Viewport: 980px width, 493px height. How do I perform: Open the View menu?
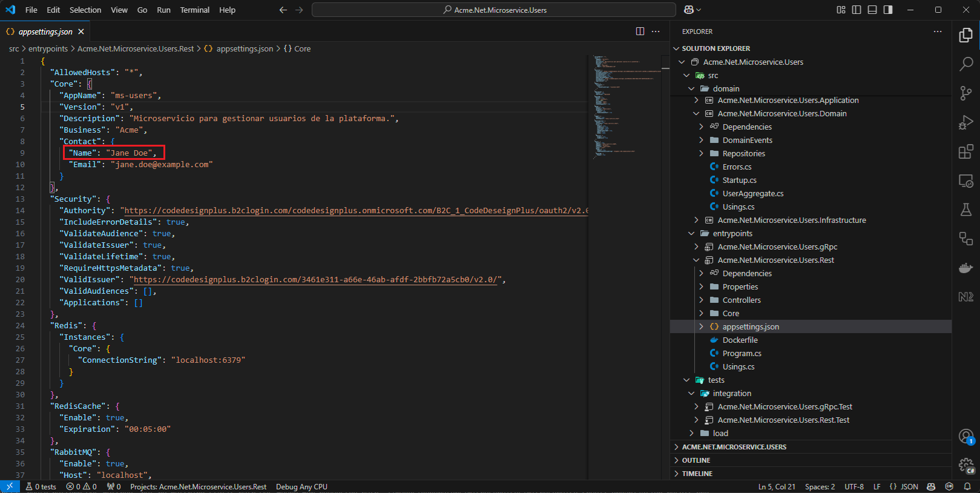tap(119, 10)
